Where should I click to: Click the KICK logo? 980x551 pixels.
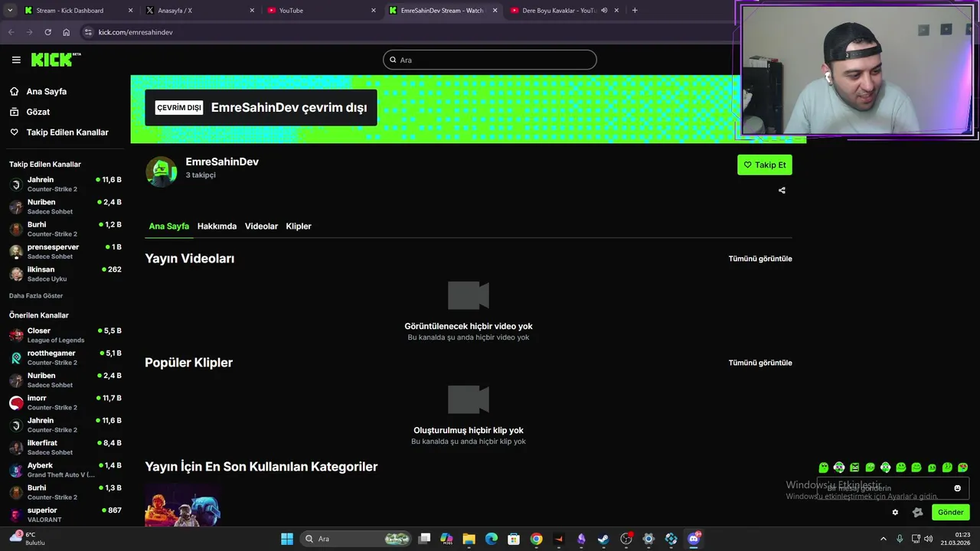coord(55,60)
